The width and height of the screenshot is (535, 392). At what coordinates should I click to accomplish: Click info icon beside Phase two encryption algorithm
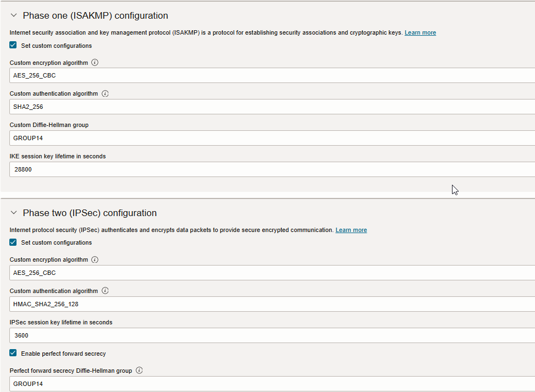point(95,260)
